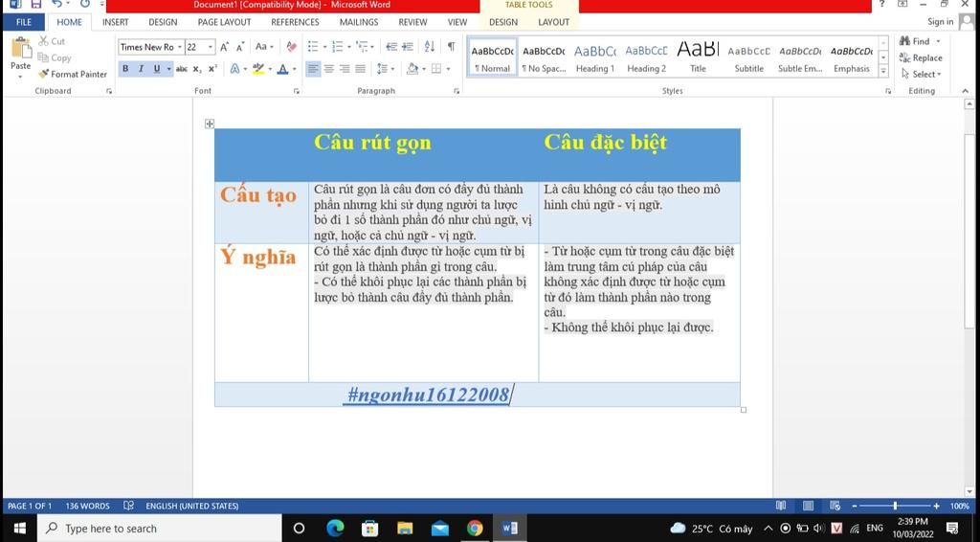
Task: Clear all formatting with eraser icon
Action: coord(291,47)
